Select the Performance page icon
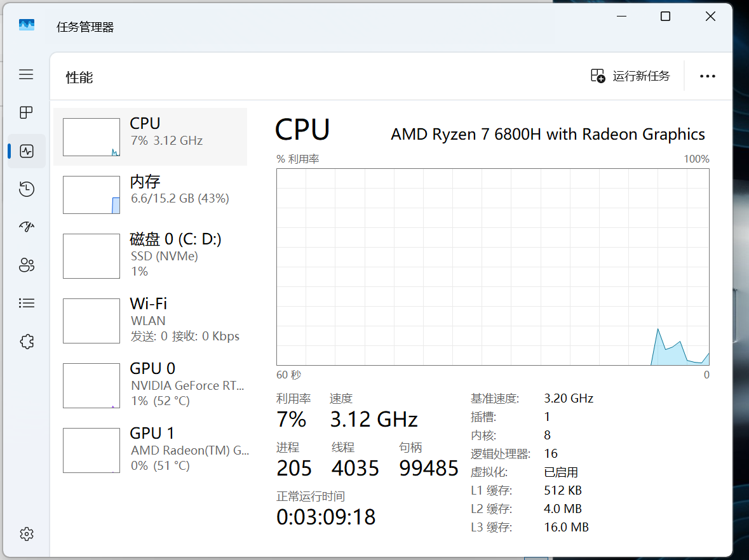 pos(27,151)
